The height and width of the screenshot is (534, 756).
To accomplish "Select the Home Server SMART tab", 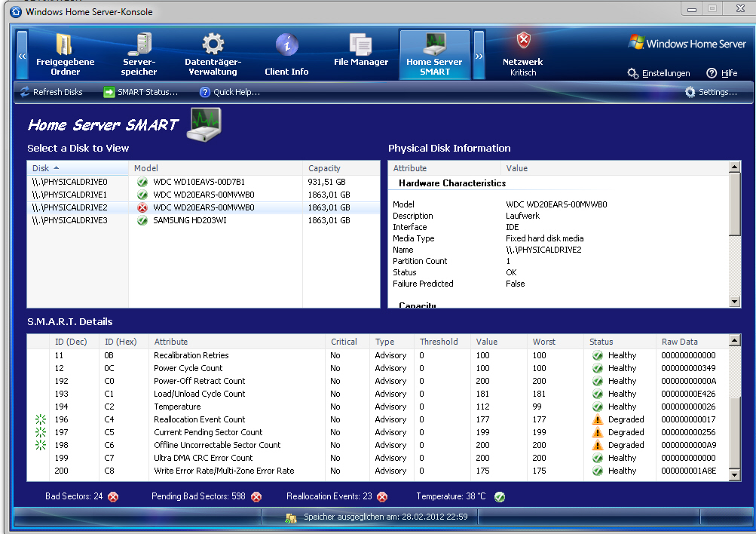I will [435, 54].
